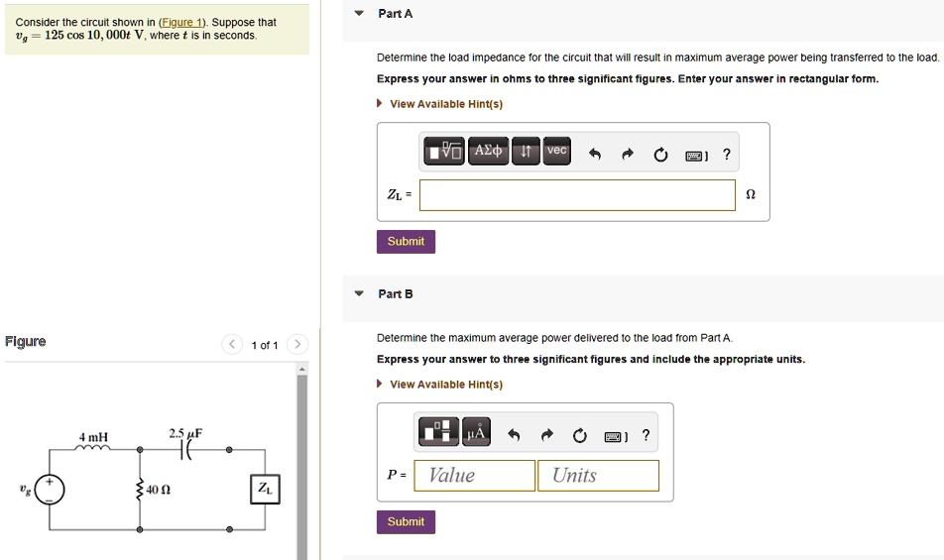
Task: Open keyboard shortcuts in Part A toolbar
Action: click(x=696, y=156)
